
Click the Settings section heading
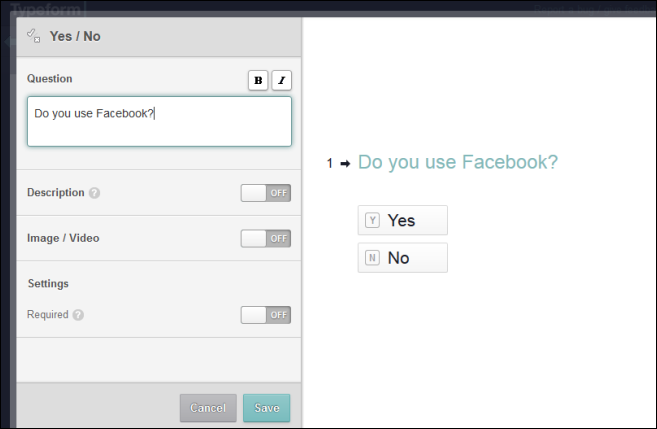(48, 284)
